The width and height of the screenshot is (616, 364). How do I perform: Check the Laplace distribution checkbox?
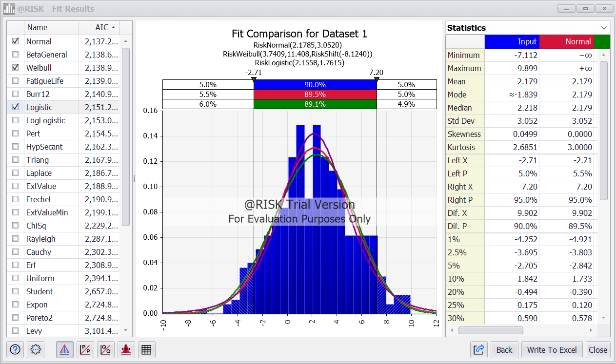15,173
